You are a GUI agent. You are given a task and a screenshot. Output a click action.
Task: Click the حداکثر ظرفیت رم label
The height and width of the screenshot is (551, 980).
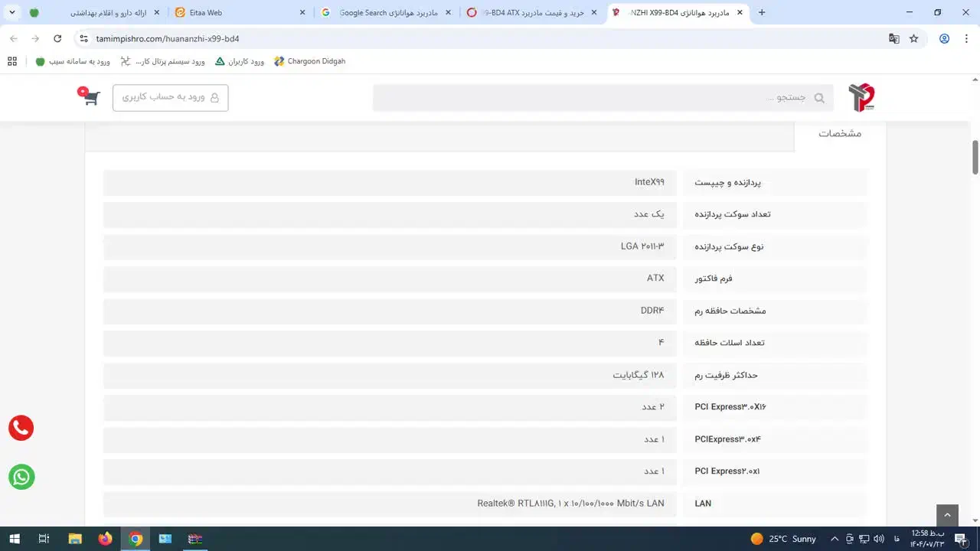[726, 375]
